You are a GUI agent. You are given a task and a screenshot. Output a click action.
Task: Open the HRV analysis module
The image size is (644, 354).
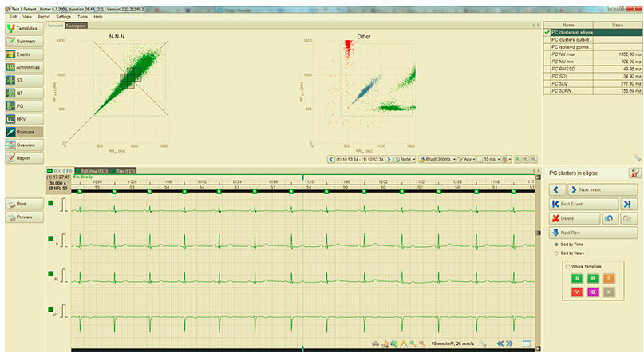[x=23, y=118]
